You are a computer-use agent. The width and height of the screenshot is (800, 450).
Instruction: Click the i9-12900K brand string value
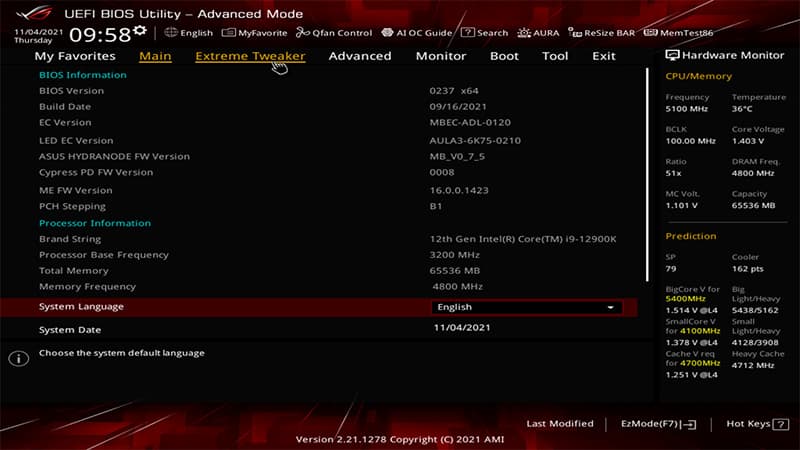pyautogui.click(x=522, y=239)
